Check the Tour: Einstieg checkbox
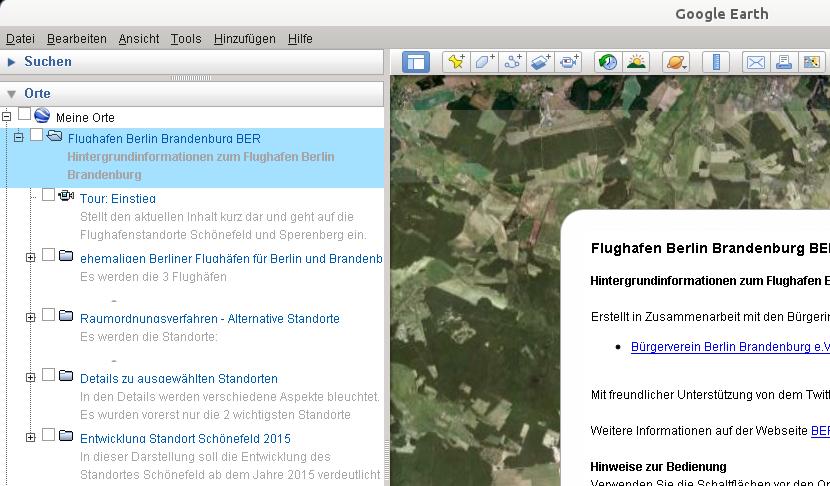Screen dimensions: 830x486 [48, 195]
